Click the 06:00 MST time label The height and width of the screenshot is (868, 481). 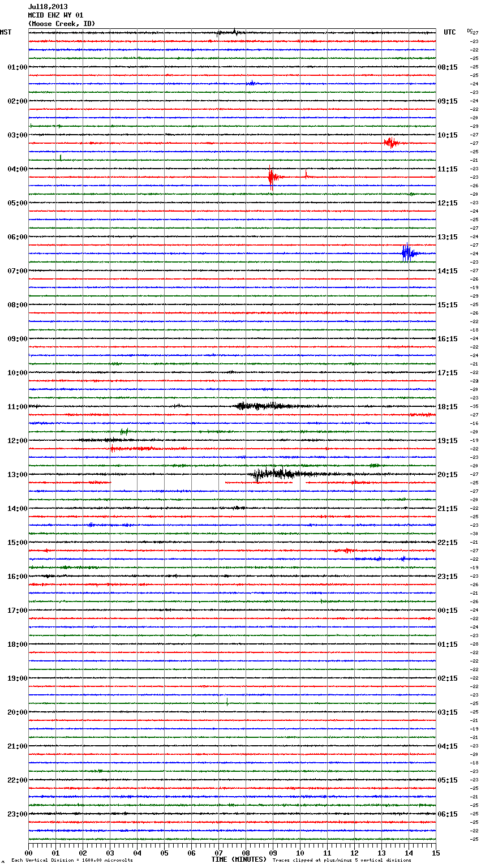17,237
